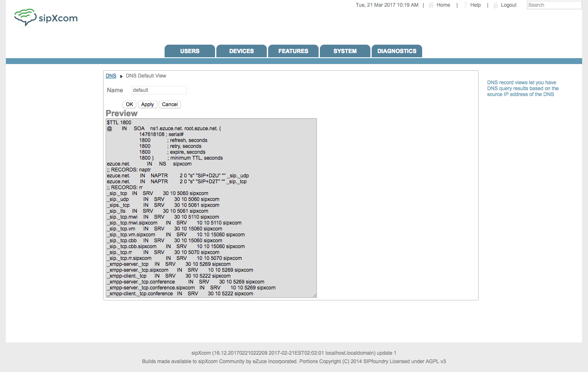Click the breadcrumb arrow after DNS
588x372 pixels.
click(x=121, y=76)
